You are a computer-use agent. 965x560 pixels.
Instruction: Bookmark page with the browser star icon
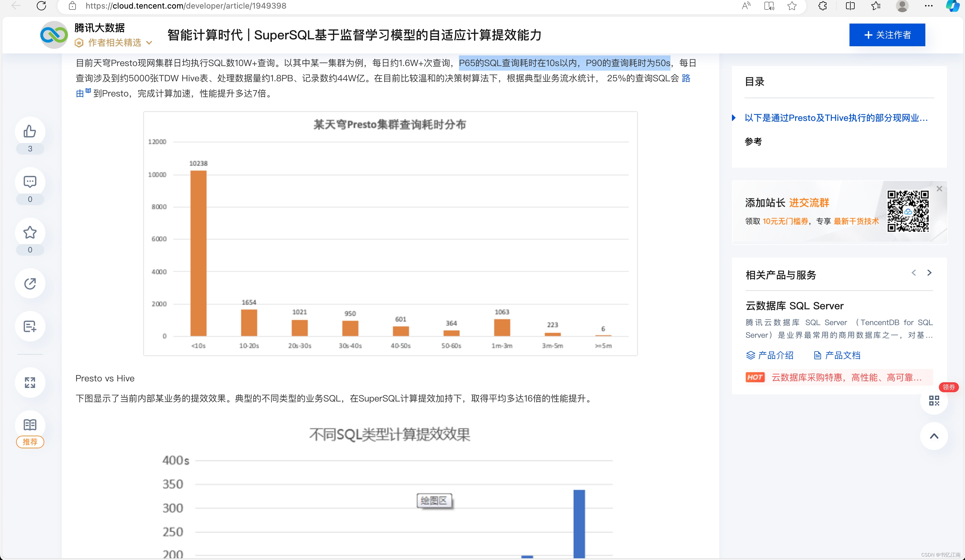(x=792, y=6)
